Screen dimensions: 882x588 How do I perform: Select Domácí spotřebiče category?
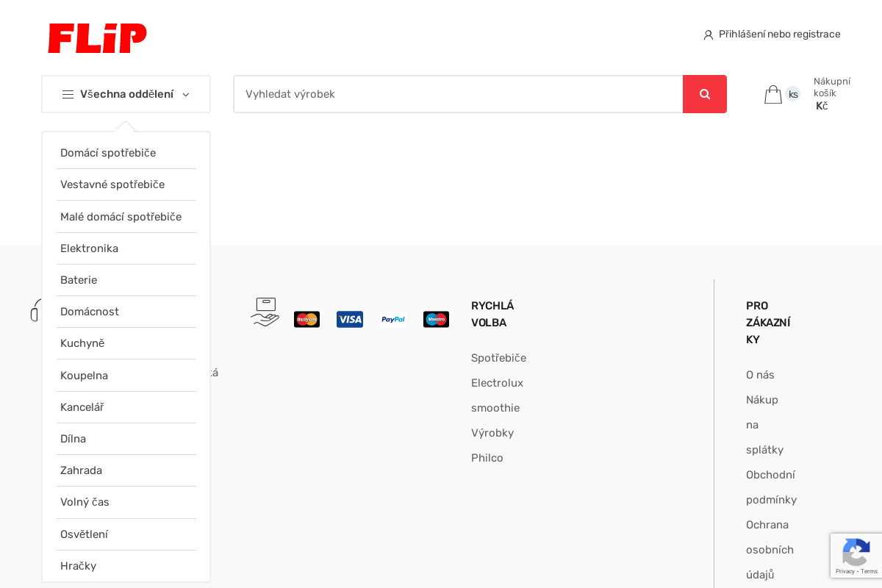point(108,153)
